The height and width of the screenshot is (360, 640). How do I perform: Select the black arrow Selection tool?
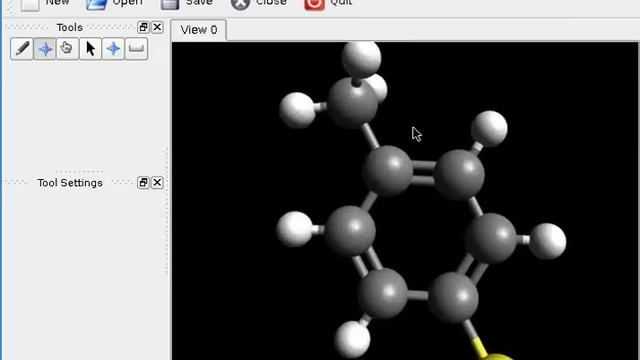click(90, 49)
